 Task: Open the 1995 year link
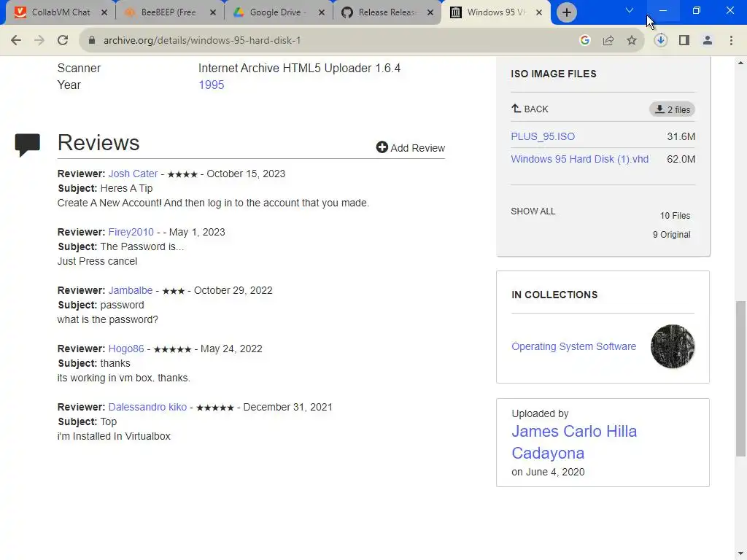[x=211, y=85]
